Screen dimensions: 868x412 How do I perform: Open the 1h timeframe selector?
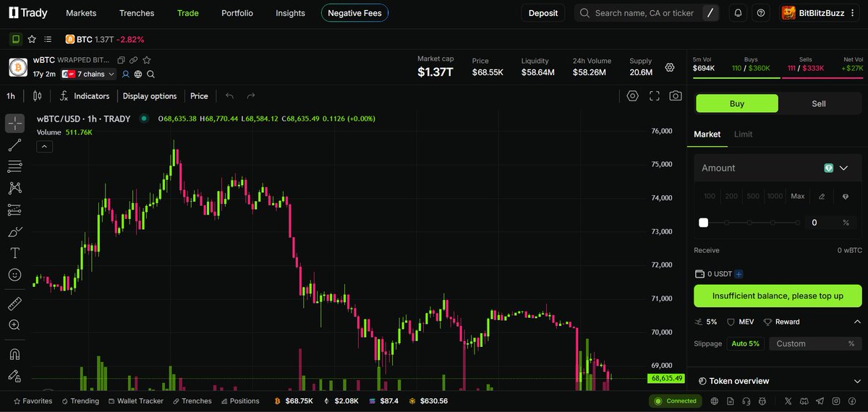11,95
